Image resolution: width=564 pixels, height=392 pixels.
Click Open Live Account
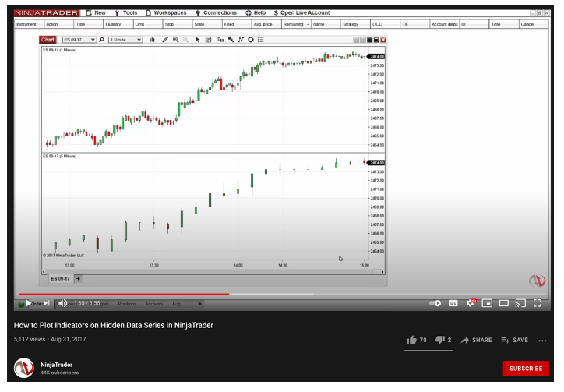[x=301, y=13]
